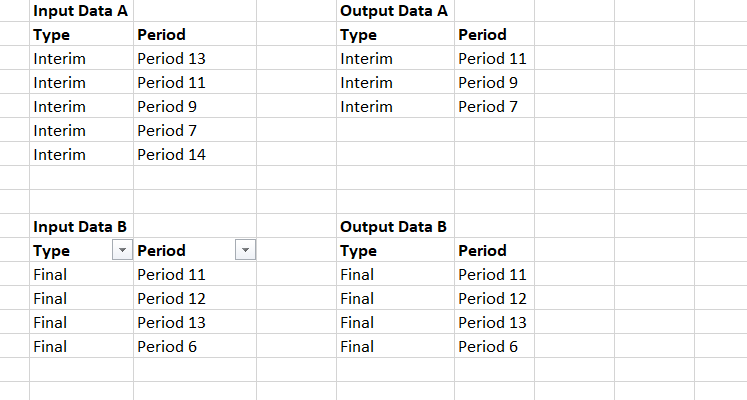747x400 pixels.
Task: Select the 'Period 14' cell
Action: pyautogui.click(x=171, y=155)
